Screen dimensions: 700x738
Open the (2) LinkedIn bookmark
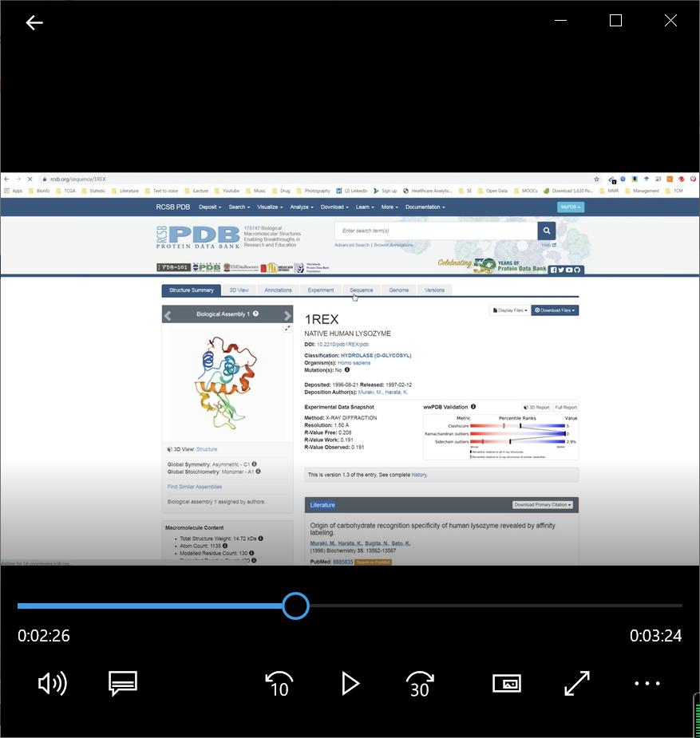point(352,191)
